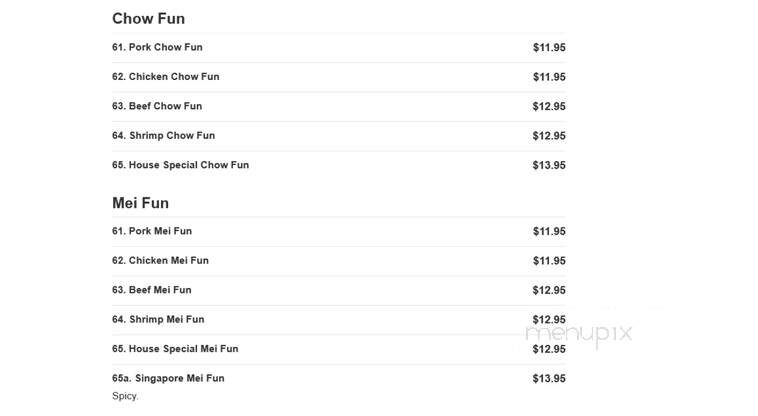Viewport: 758px width, 416px height.
Task: Click the $13.95 House Special Chow Fun price
Action: click(549, 165)
